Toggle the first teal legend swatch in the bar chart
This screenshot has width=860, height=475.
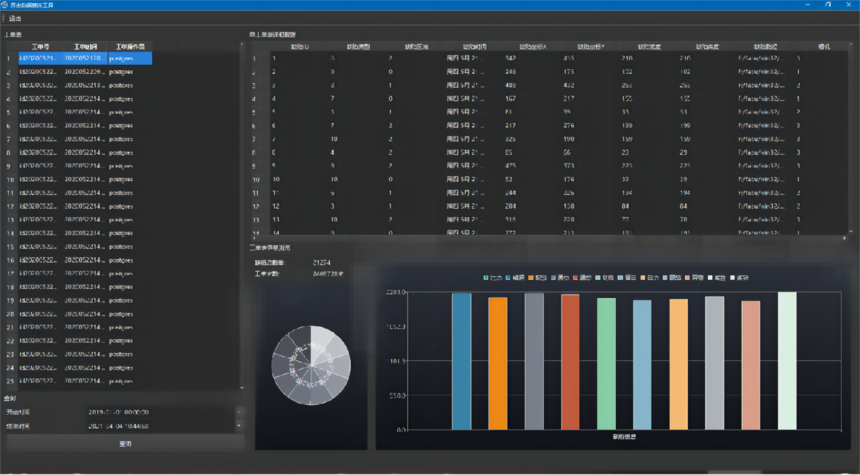point(486,277)
